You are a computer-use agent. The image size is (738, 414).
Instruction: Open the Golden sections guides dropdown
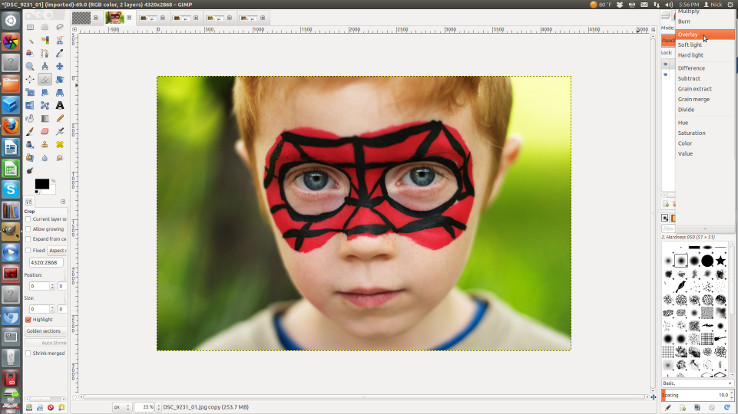(x=46, y=331)
